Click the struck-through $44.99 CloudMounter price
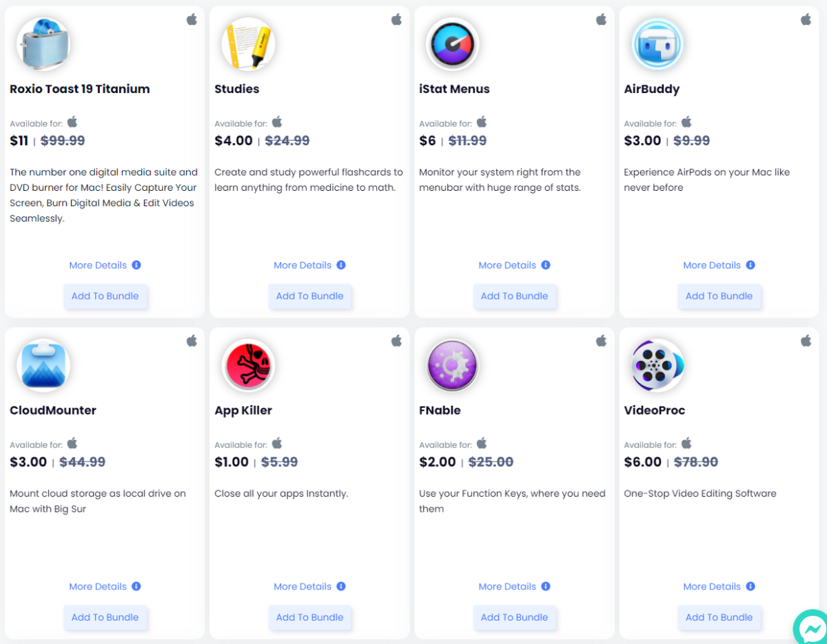This screenshot has height=644, width=827. (83, 461)
